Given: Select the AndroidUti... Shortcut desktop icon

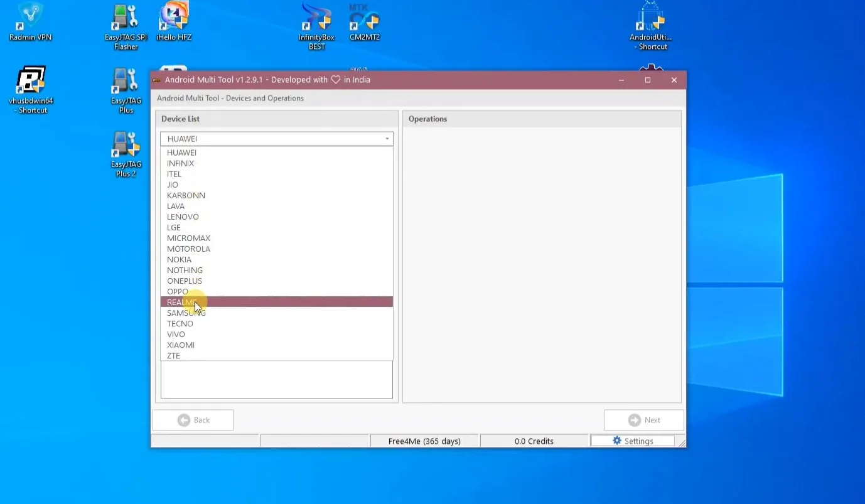Looking at the screenshot, I should point(651,27).
